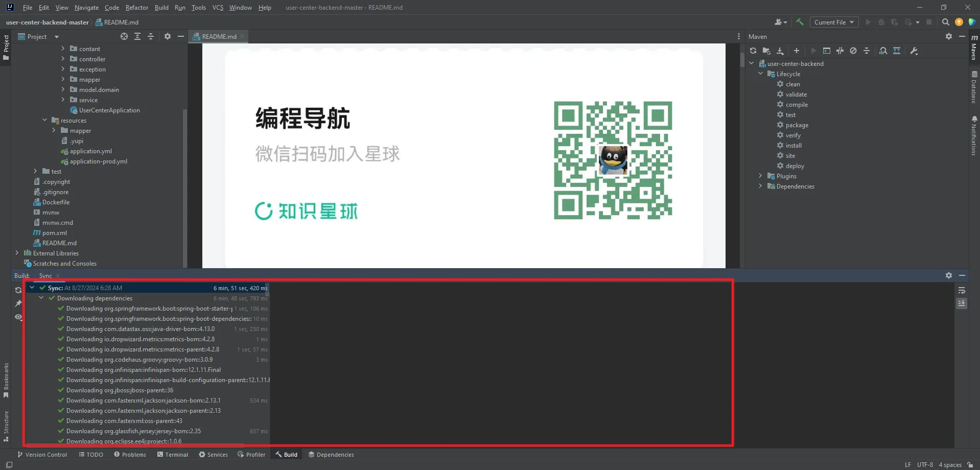The width and height of the screenshot is (980, 470).
Task: Expand the Dependencies node in Maven
Action: point(761,186)
